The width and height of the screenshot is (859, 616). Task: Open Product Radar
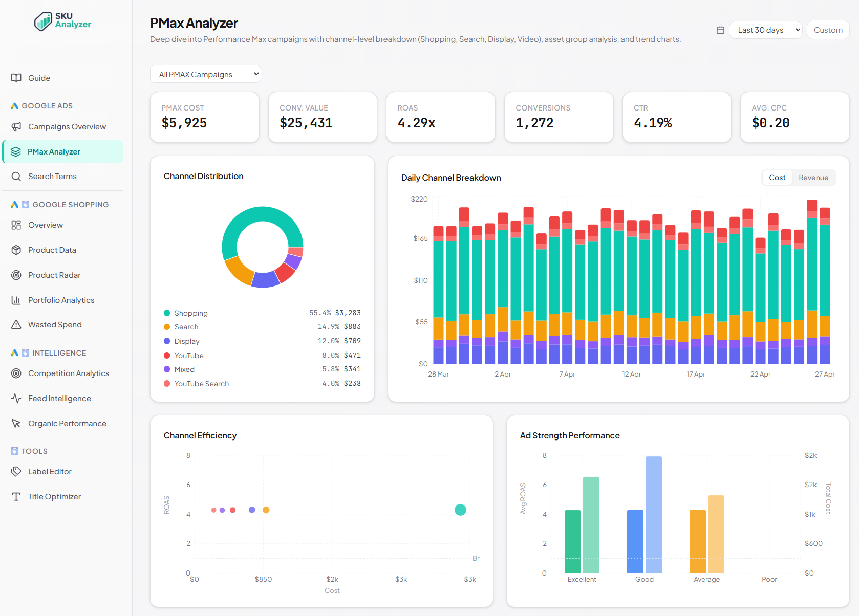point(54,275)
